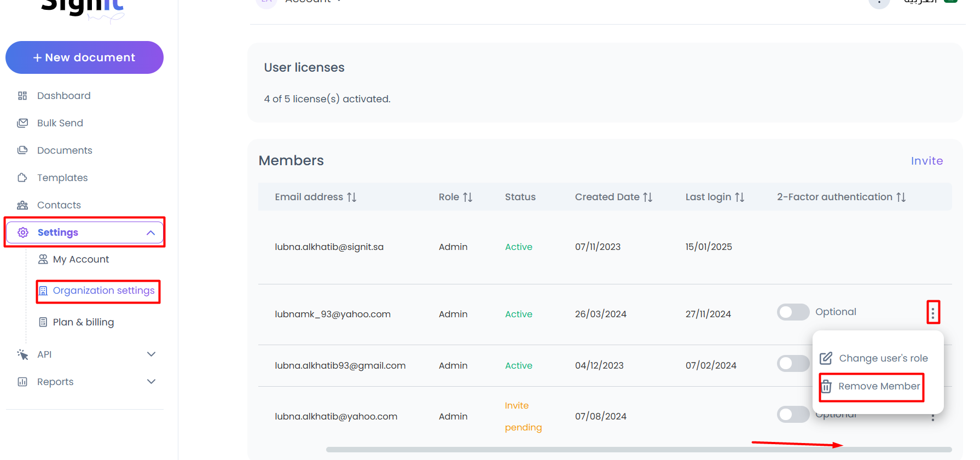The image size is (980, 460).
Task: Click the Dashboard icon in sidebar
Action: [x=22, y=96]
